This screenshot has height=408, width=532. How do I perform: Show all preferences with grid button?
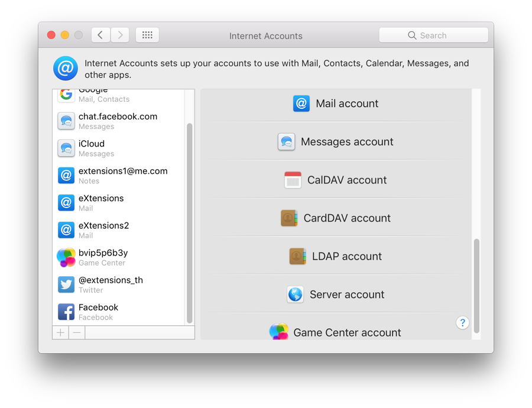coord(147,35)
